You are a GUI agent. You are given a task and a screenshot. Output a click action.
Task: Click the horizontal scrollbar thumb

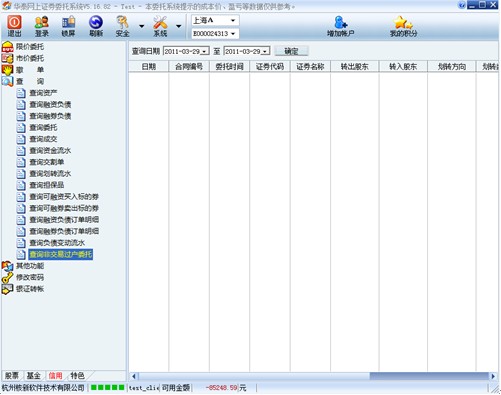pos(429,376)
